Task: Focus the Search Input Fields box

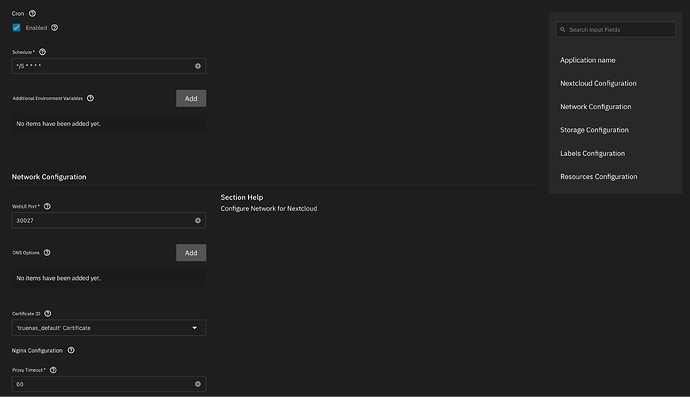Action: coord(615,30)
